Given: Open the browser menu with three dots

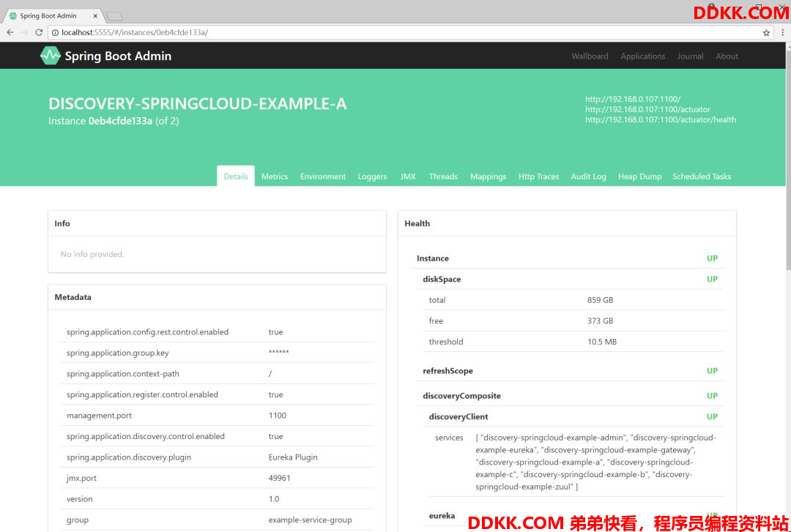Looking at the screenshot, I should [783, 33].
